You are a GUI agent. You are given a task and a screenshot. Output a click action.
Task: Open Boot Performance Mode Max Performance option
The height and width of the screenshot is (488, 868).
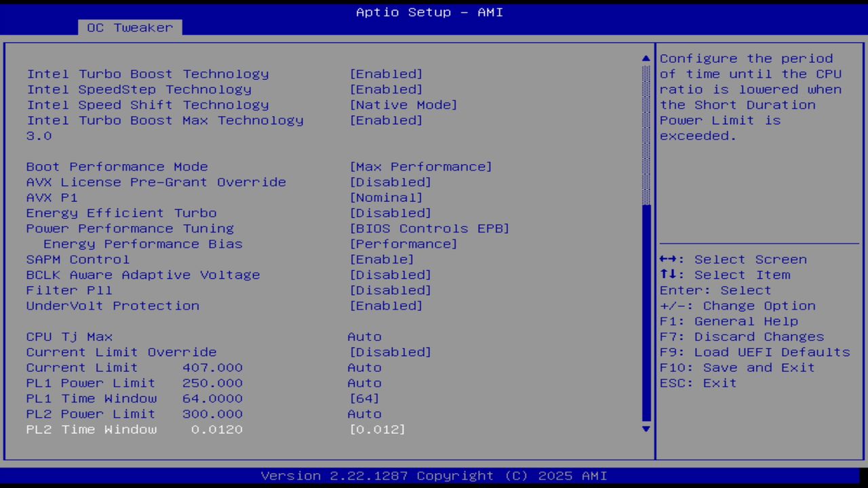pyautogui.click(x=420, y=167)
